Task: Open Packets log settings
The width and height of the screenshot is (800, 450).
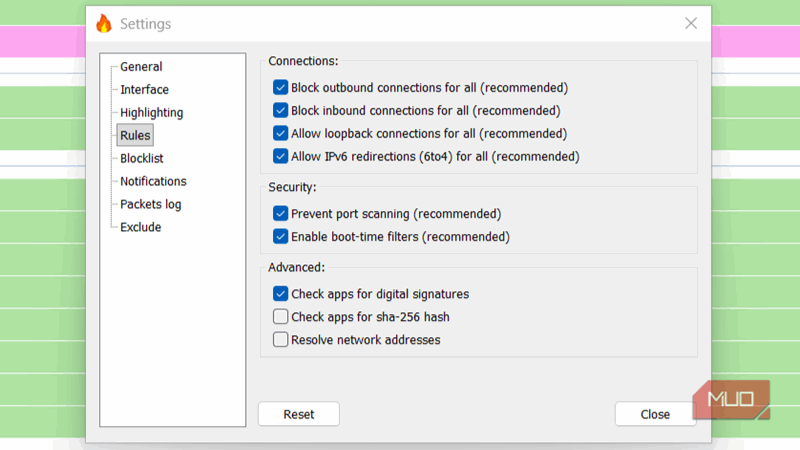Action: click(150, 205)
